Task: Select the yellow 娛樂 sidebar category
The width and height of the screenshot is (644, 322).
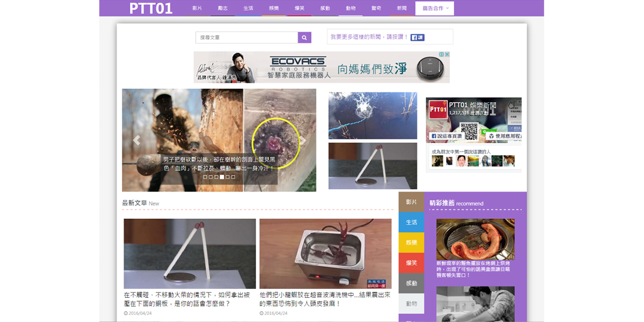Action: [411, 243]
